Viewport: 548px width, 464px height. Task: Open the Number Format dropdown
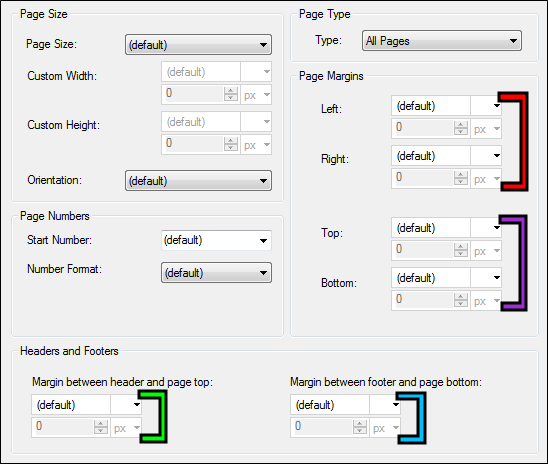click(216, 273)
